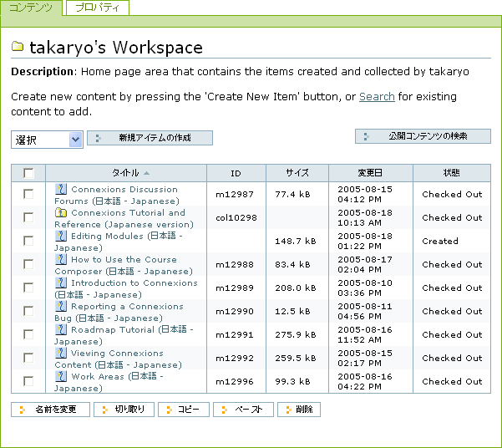Click the タイトル column header text
The image size is (502, 448).
point(125,173)
